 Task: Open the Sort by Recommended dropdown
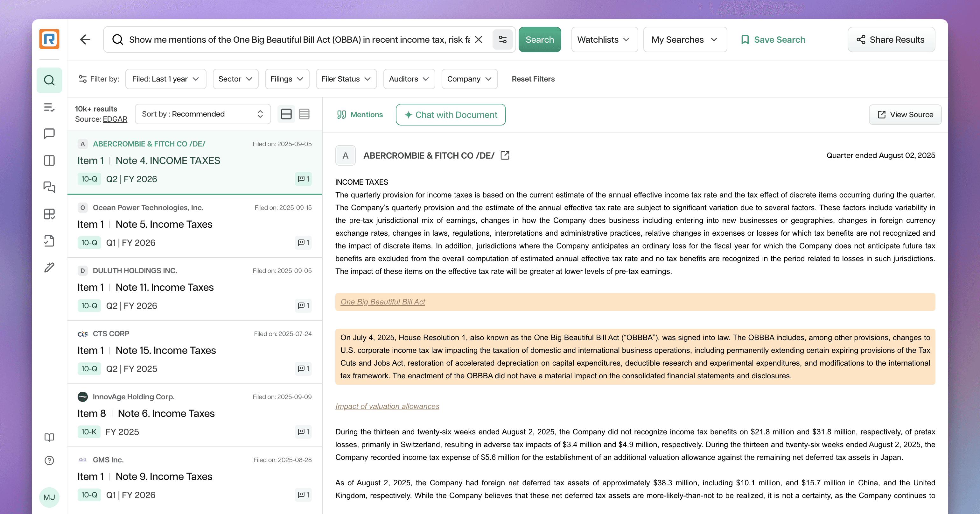[x=202, y=114]
